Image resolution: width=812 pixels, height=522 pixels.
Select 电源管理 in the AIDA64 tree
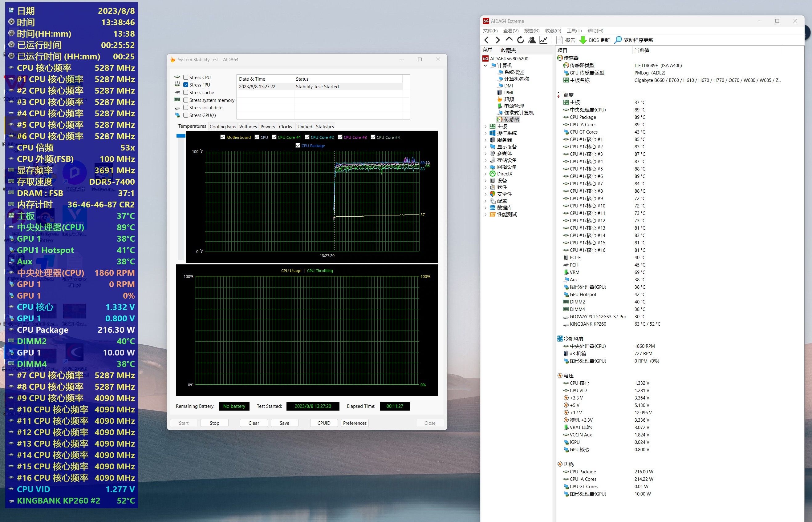[x=514, y=106]
